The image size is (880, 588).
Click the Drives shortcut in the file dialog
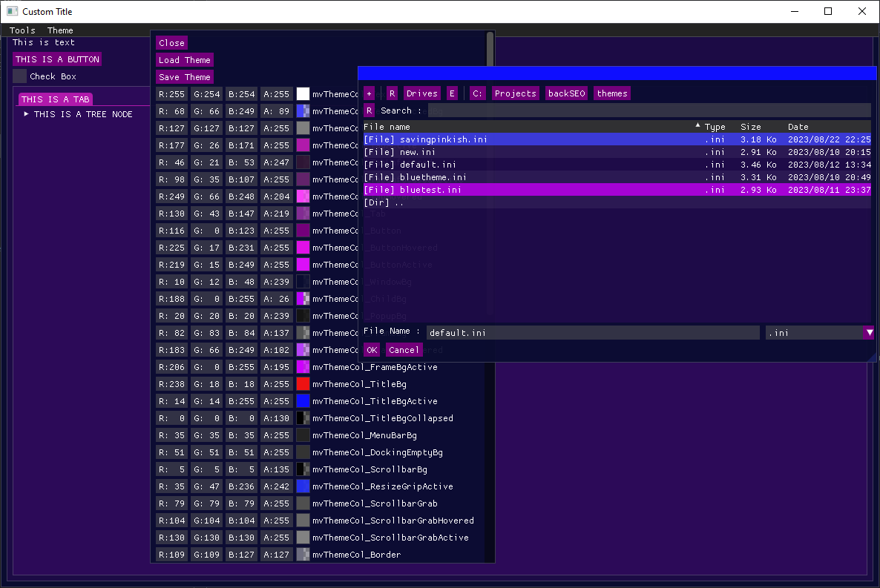[421, 93]
